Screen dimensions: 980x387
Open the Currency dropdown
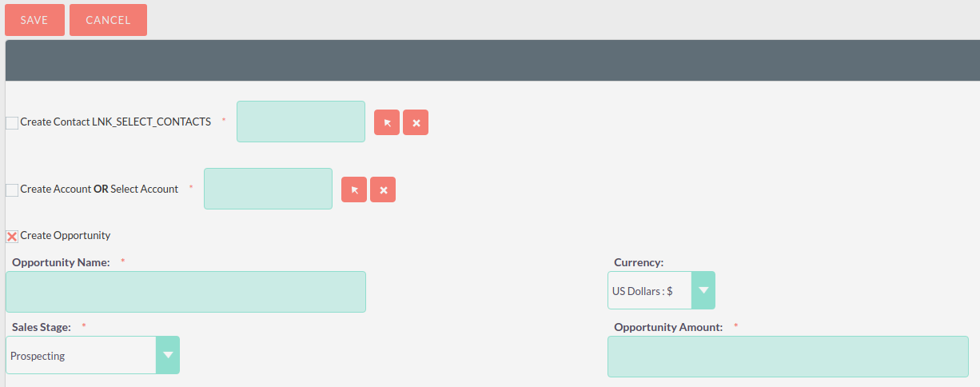click(649, 291)
